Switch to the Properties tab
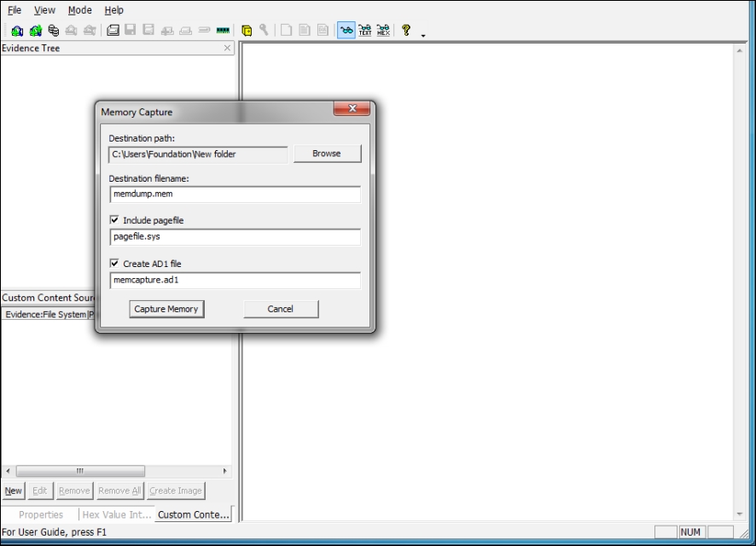The width and height of the screenshot is (756, 546). pyautogui.click(x=41, y=514)
